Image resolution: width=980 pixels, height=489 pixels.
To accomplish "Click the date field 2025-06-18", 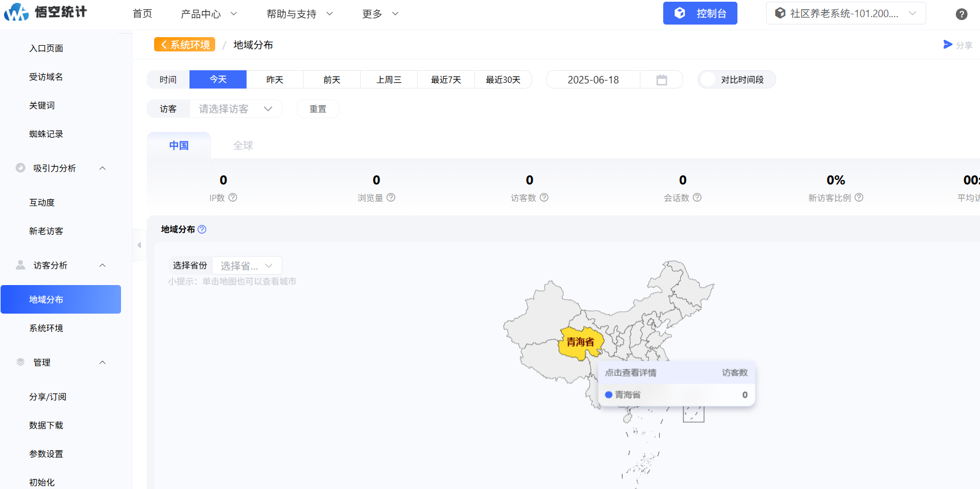I will click(x=593, y=80).
